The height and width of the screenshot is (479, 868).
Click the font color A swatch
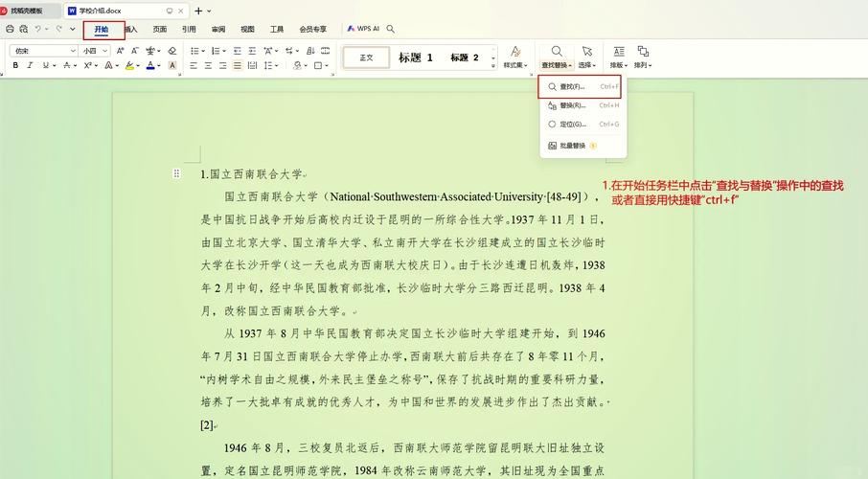point(150,66)
